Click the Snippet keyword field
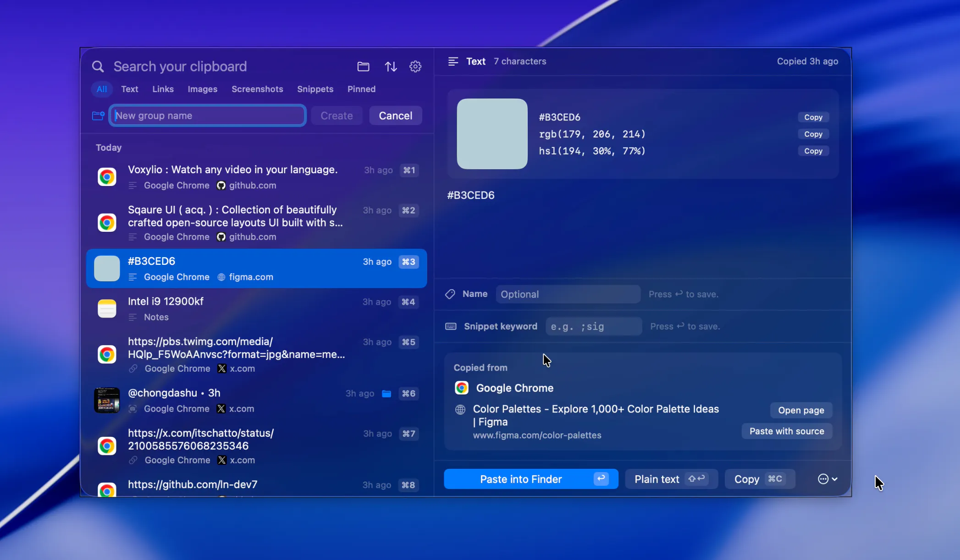The image size is (960, 560). [x=594, y=326]
